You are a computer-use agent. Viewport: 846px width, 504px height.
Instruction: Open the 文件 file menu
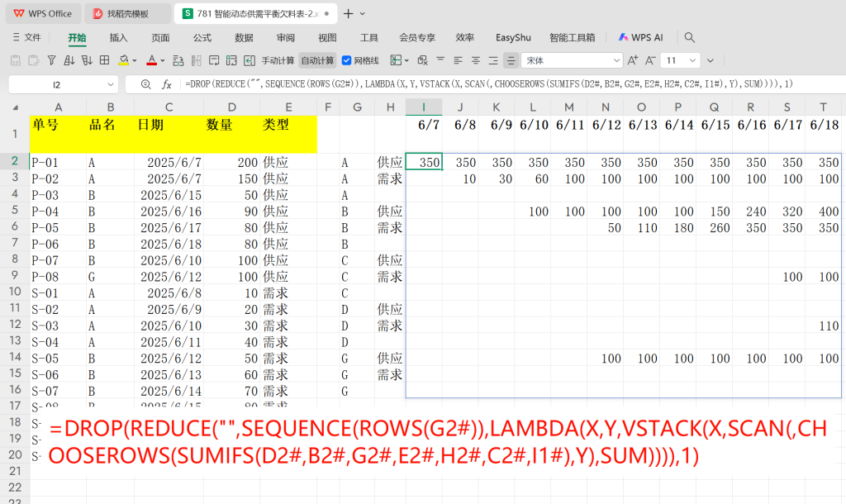[27, 37]
